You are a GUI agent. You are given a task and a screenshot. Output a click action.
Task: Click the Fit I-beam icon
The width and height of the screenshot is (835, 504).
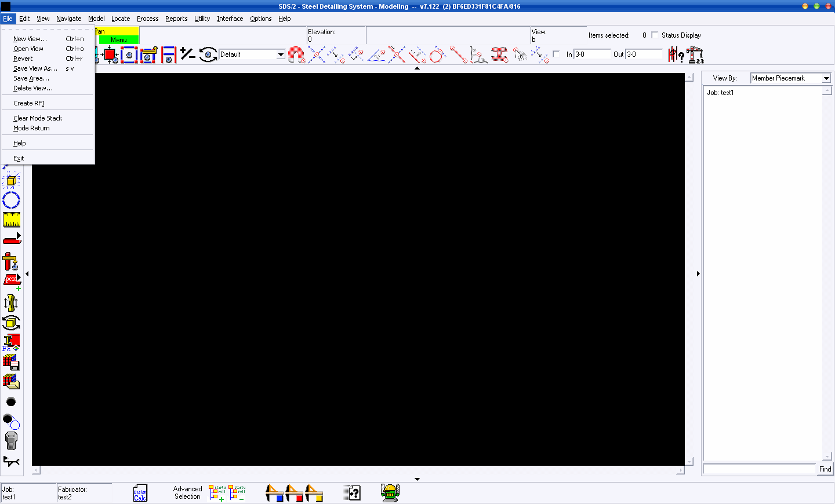[x=11, y=342]
